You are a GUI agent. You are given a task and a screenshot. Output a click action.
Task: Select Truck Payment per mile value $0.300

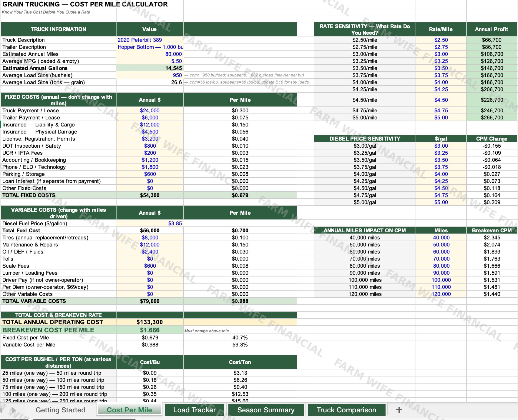(240, 111)
